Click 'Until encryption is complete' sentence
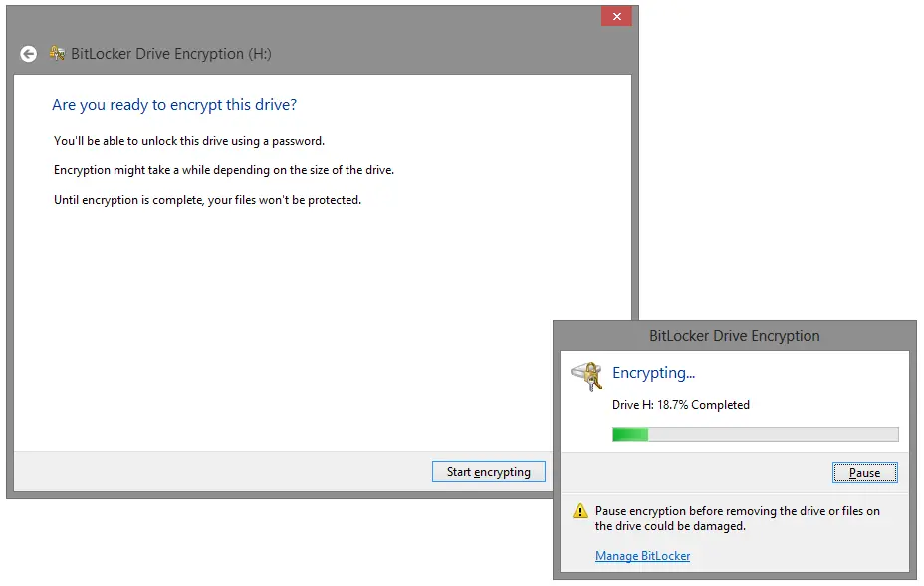The image size is (924, 586). pos(207,200)
